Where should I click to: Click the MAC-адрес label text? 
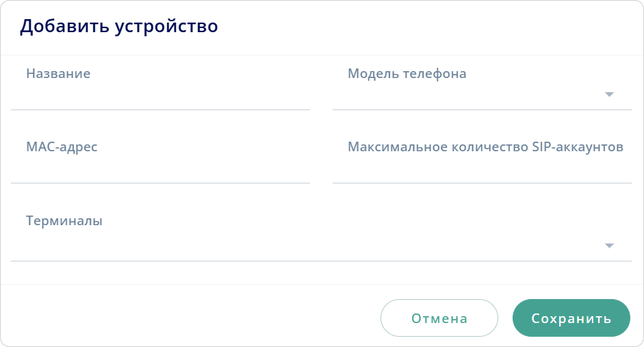click(62, 147)
